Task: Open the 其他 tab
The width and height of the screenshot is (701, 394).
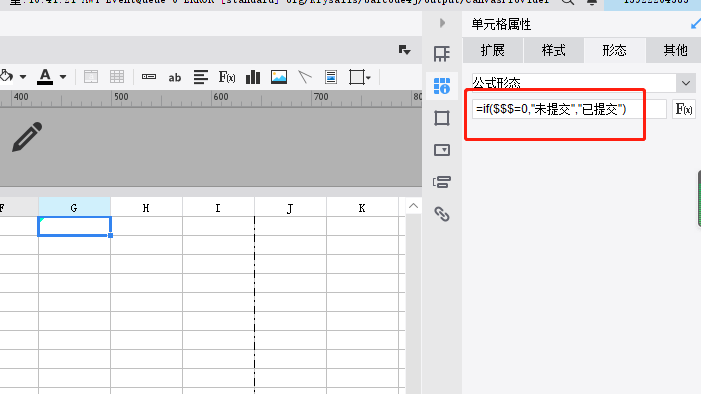Action: click(x=675, y=50)
